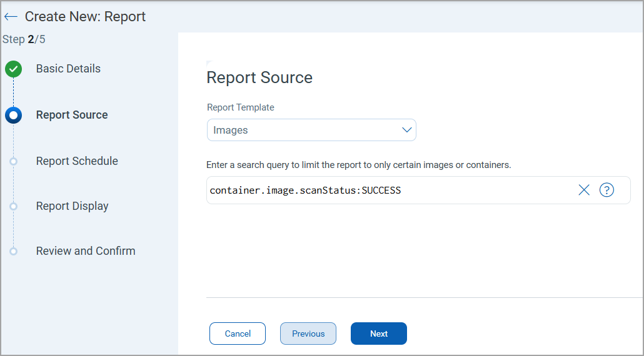
Task: Open search query help question mark icon
Action: click(x=606, y=190)
